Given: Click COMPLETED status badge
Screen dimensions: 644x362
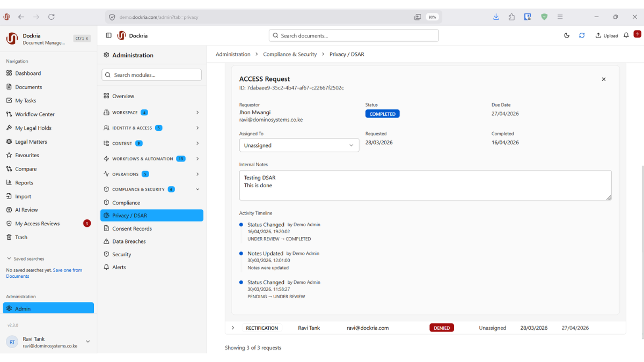Looking at the screenshot, I should pos(382,114).
